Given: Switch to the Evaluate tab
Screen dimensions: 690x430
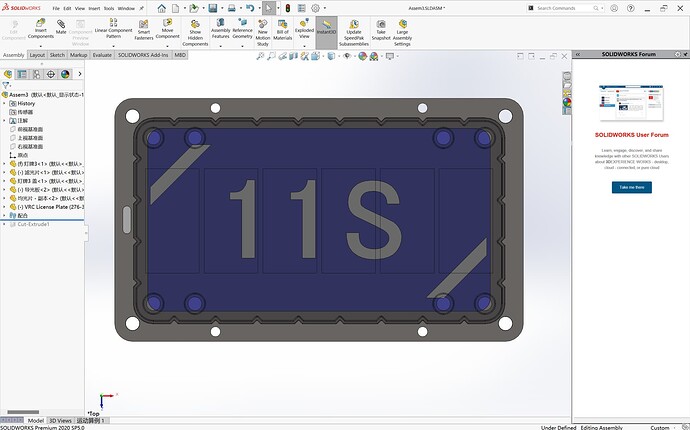Looking at the screenshot, I should click(x=102, y=55).
